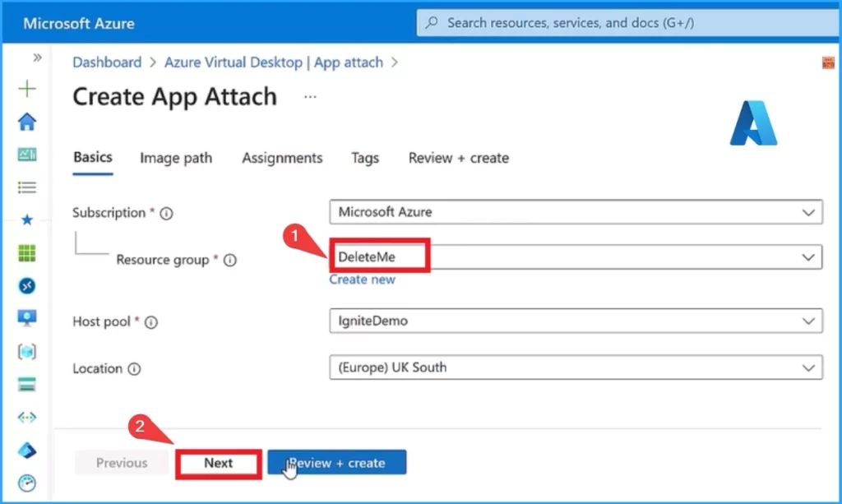Image resolution: width=842 pixels, height=504 pixels.
Task: Open the Tags tab
Action: point(365,158)
